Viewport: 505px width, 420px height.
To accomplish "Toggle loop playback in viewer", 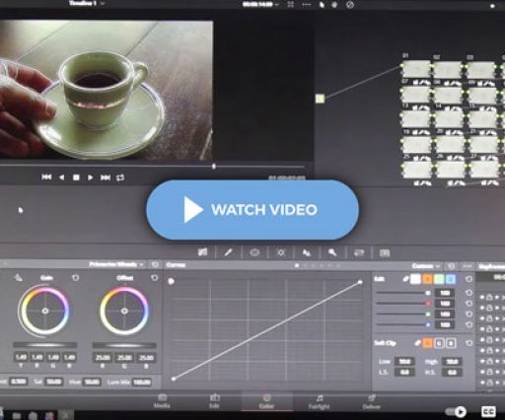I will click(120, 177).
